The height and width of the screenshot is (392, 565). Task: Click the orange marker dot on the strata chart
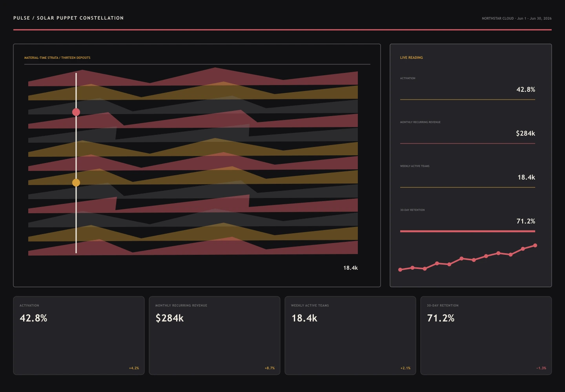tap(76, 183)
